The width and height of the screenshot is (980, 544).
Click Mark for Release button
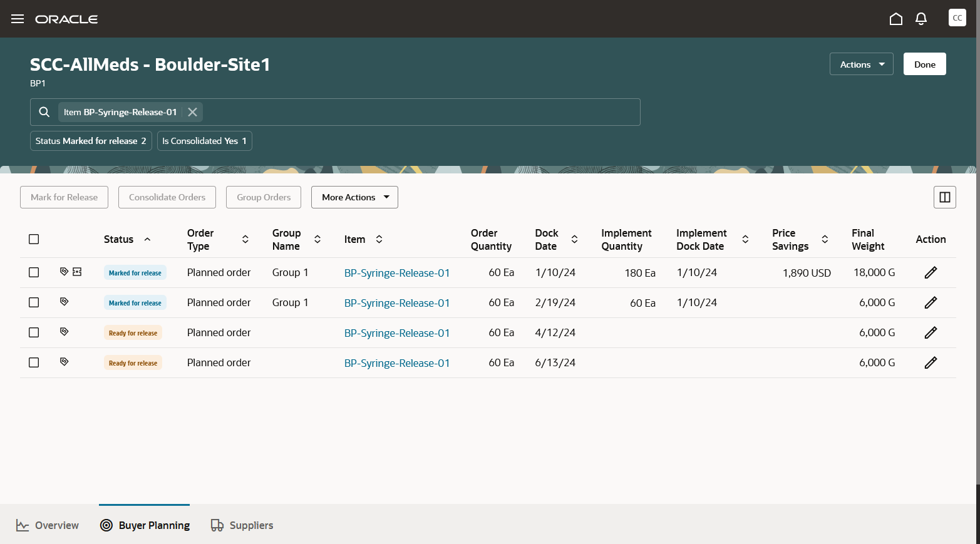(64, 197)
